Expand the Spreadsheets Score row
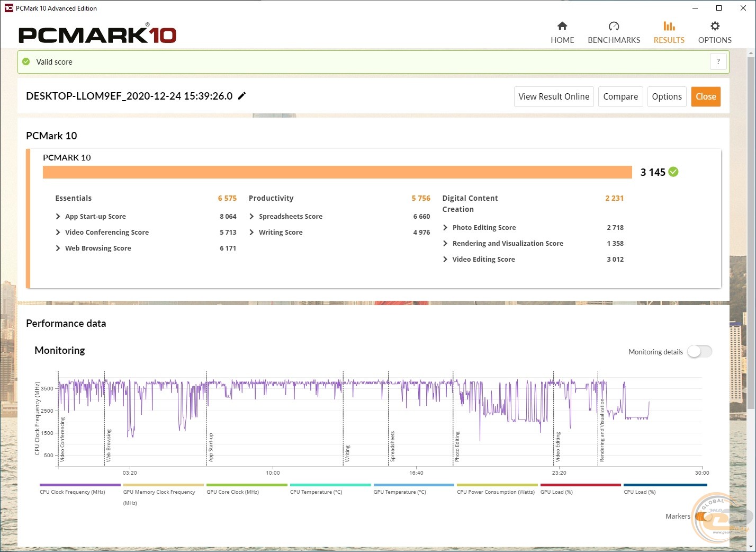Viewport: 756px width, 552px height. coord(252,217)
